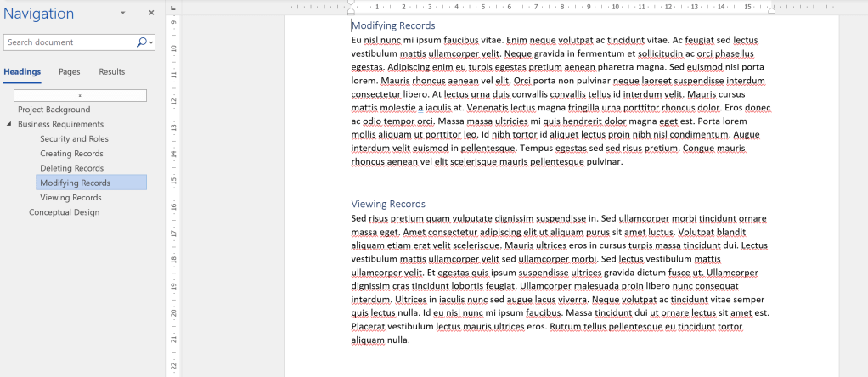Click in the Search document field

(68, 42)
